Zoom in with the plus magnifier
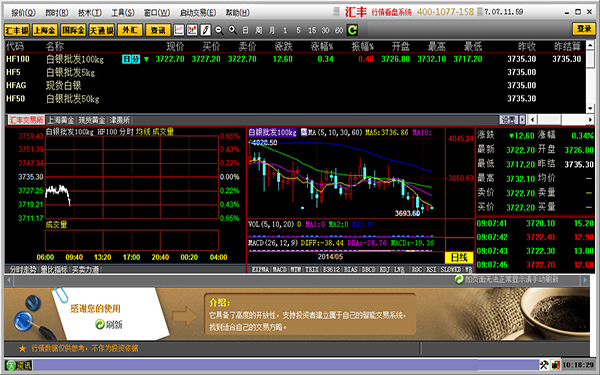Image resolution: width=600 pixels, height=375 pixels. [x=232, y=30]
